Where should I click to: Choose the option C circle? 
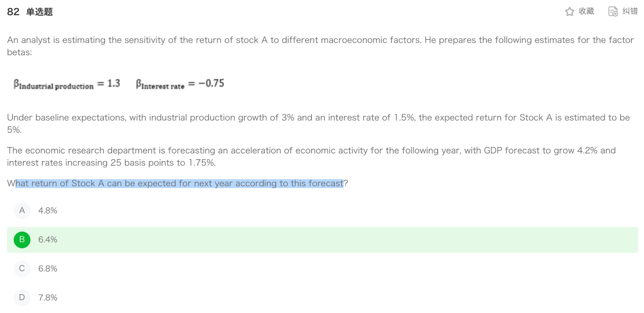click(22, 269)
